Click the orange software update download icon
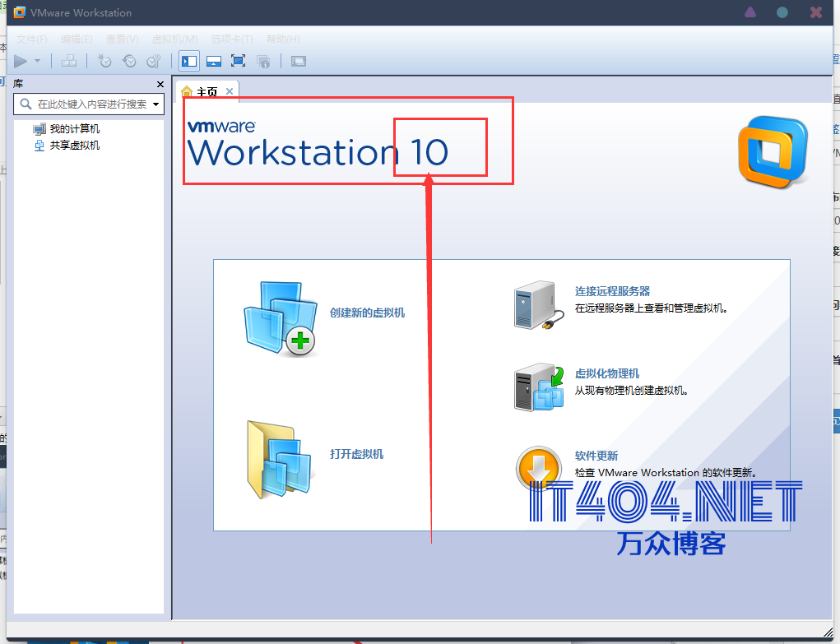The height and width of the screenshot is (644, 840). [538, 467]
